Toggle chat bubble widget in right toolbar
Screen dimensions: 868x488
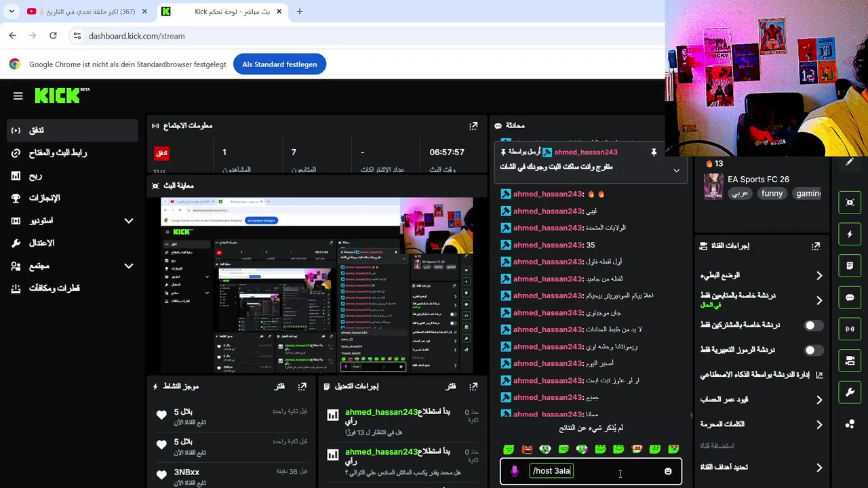coord(850,298)
